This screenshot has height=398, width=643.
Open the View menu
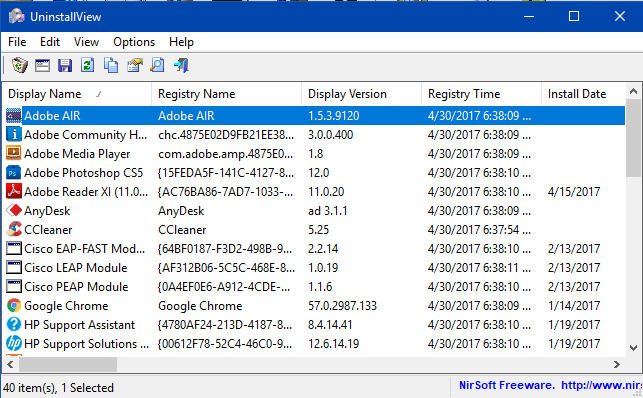coord(86,42)
